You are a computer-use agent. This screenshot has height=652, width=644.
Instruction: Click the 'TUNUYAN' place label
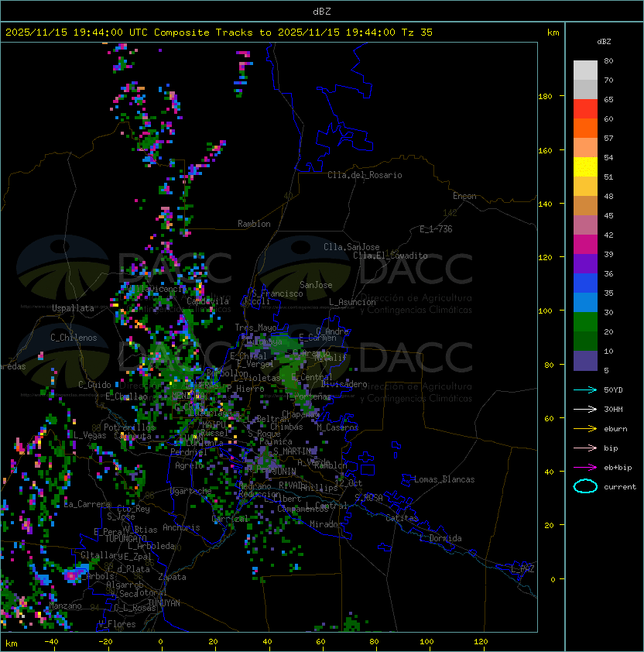click(164, 603)
